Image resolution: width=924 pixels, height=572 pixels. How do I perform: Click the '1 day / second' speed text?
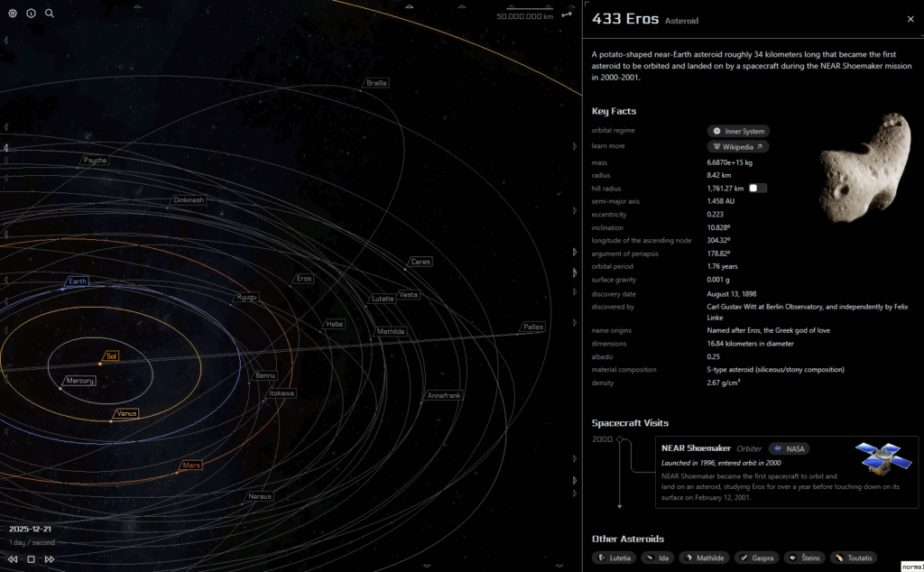point(32,542)
